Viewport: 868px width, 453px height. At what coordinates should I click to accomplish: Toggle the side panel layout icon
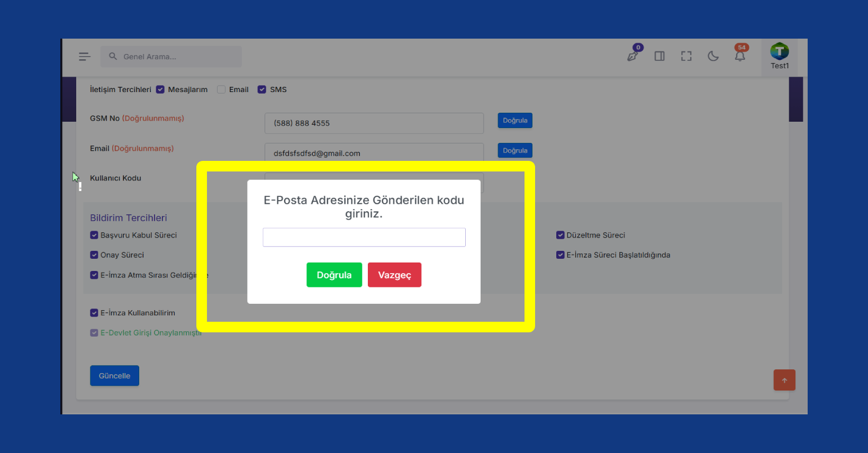(659, 56)
